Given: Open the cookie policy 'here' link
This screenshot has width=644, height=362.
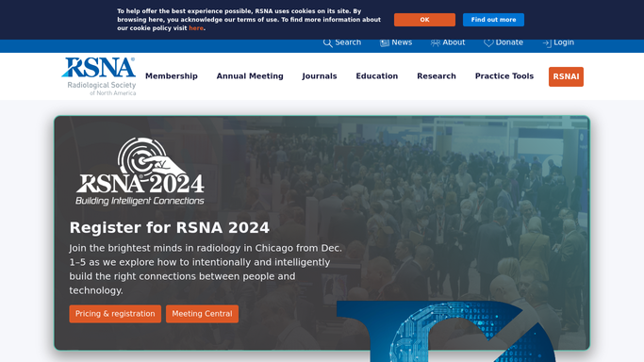Looking at the screenshot, I should click(x=196, y=28).
